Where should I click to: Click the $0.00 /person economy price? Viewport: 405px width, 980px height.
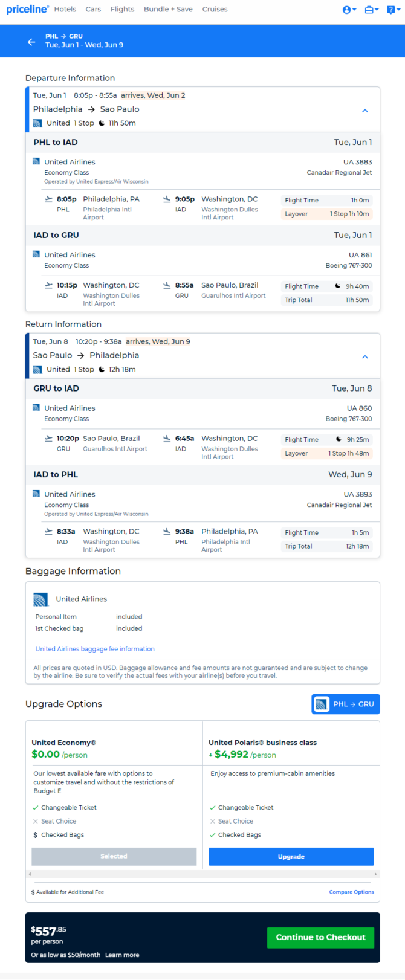pyautogui.click(x=59, y=754)
